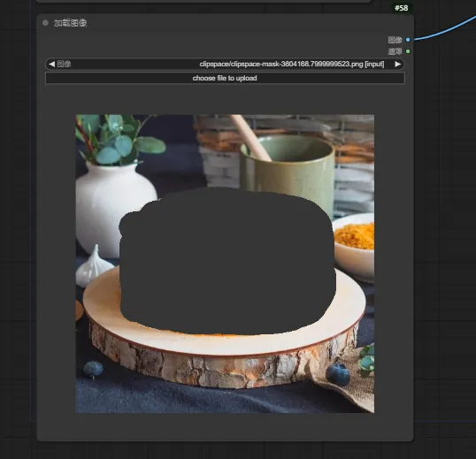The width and height of the screenshot is (476, 459).
Task: Click the 遮罩 output label text
Action: (x=395, y=51)
